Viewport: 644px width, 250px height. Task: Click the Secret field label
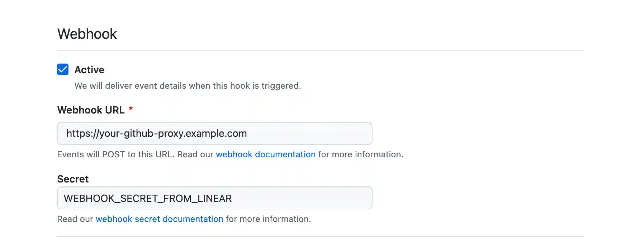pos(72,179)
